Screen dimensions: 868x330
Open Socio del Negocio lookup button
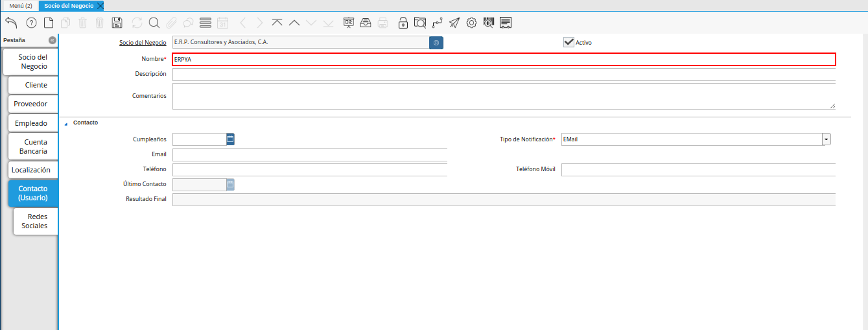point(436,42)
